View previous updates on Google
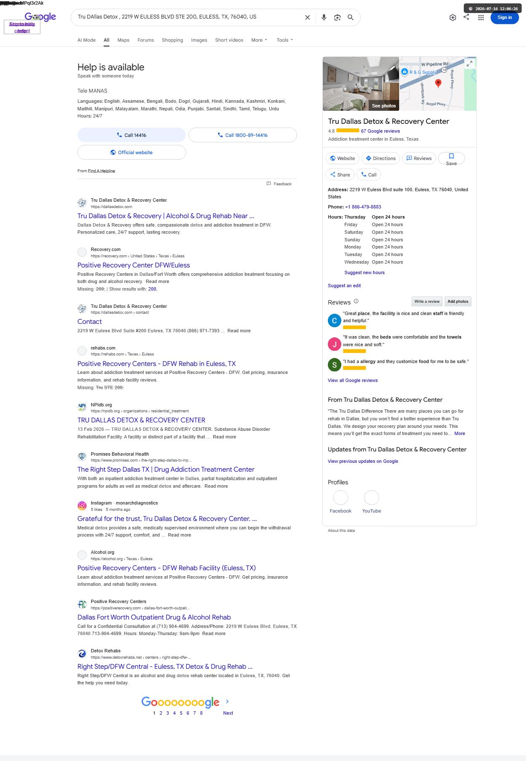This screenshot has height=761, width=532. 363,462
